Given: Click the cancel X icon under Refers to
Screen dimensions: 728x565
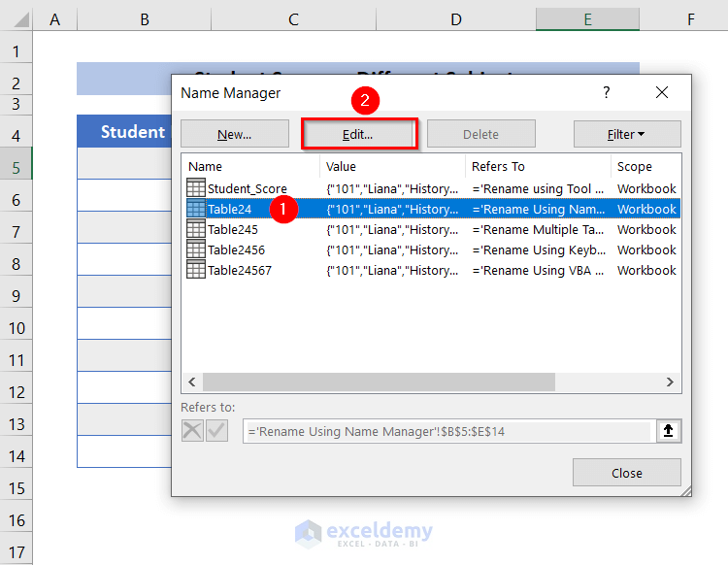Looking at the screenshot, I should point(192,431).
